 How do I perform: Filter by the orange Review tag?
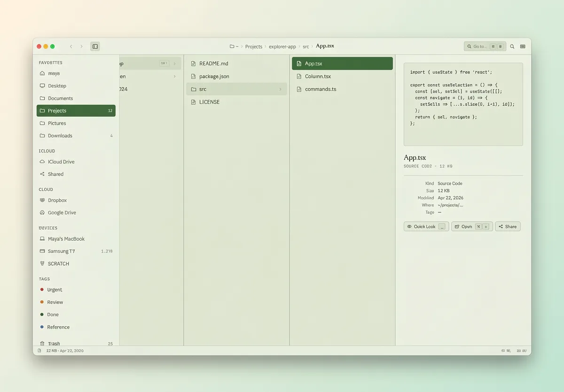click(x=76, y=302)
